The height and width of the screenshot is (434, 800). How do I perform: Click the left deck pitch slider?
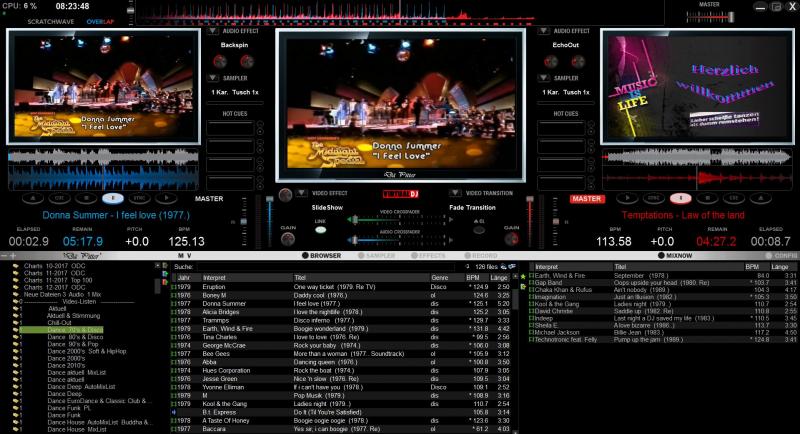tap(244, 222)
